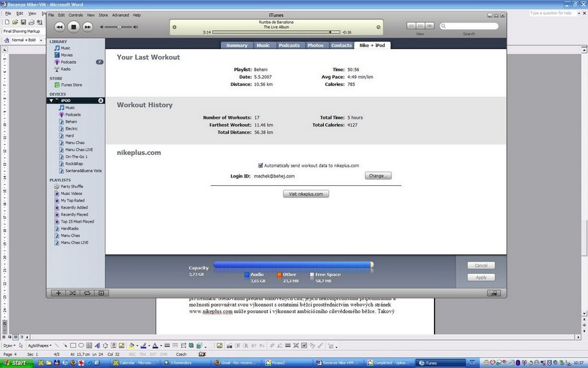
Task: Click the iPod capacity bar
Action: click(x=293, y=265)
